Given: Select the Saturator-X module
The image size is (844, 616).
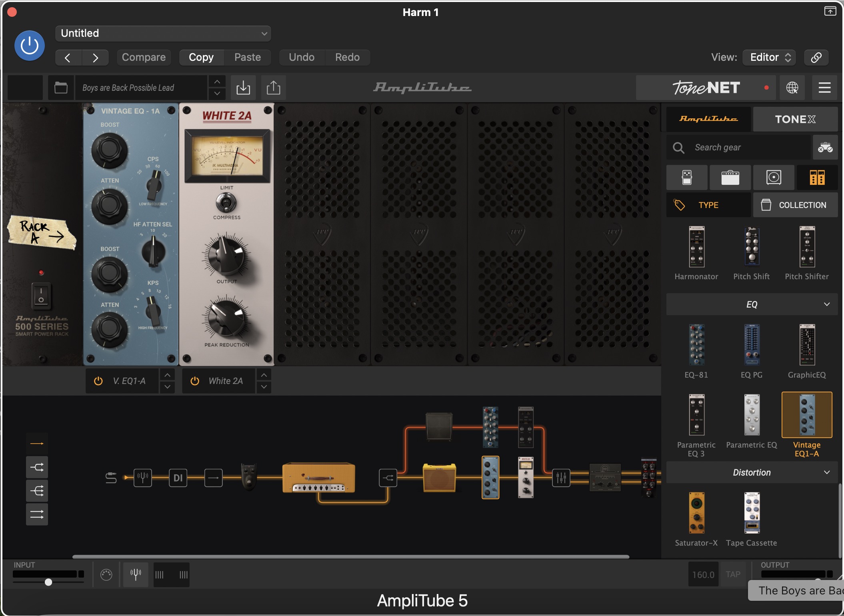Looking at the screenshot, I should point(696,520).
